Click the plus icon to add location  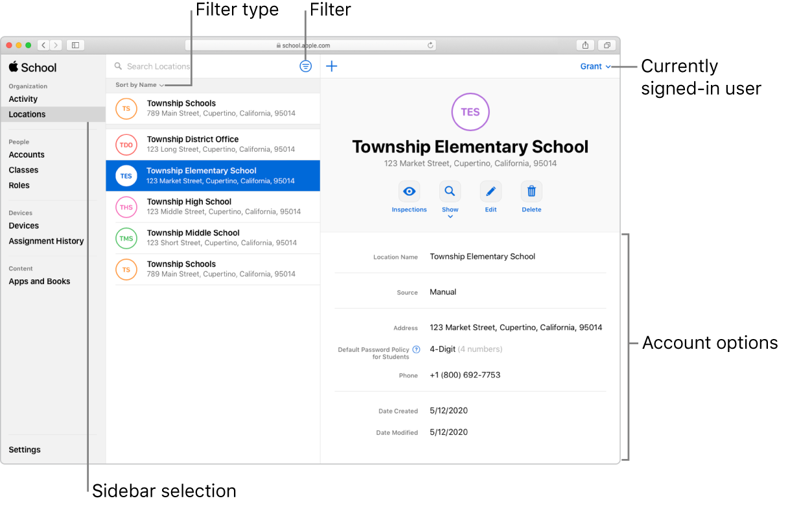[x=332, y=66]
